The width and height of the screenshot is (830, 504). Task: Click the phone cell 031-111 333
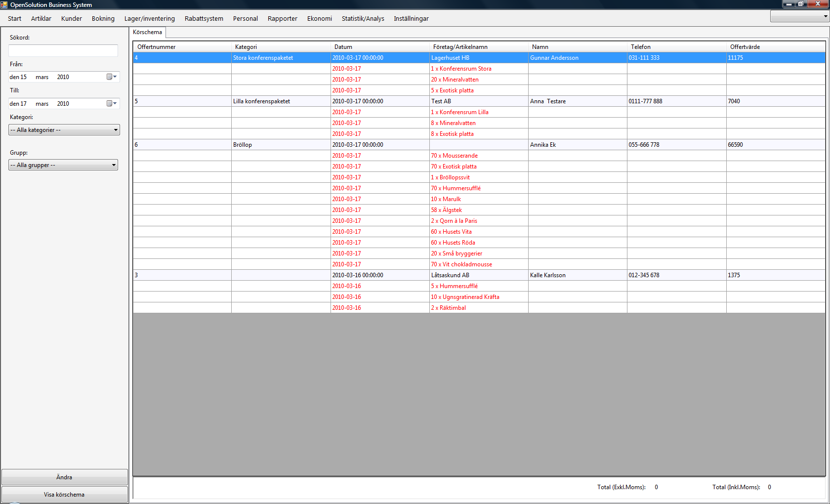(676, 58)
